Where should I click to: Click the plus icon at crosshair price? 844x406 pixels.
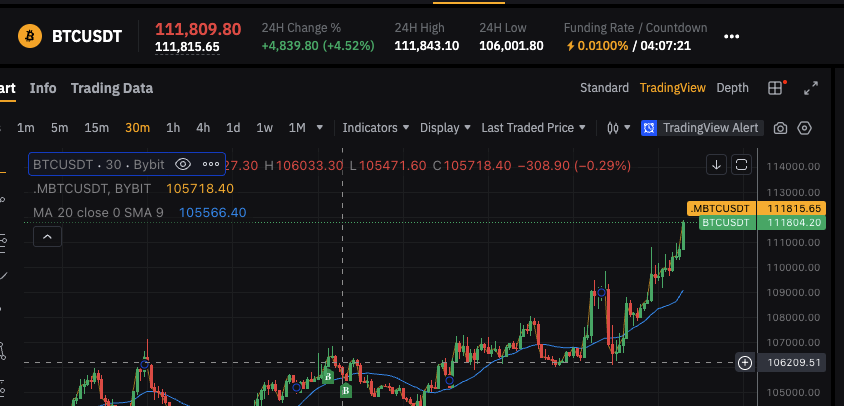click(x=744, y=363)
